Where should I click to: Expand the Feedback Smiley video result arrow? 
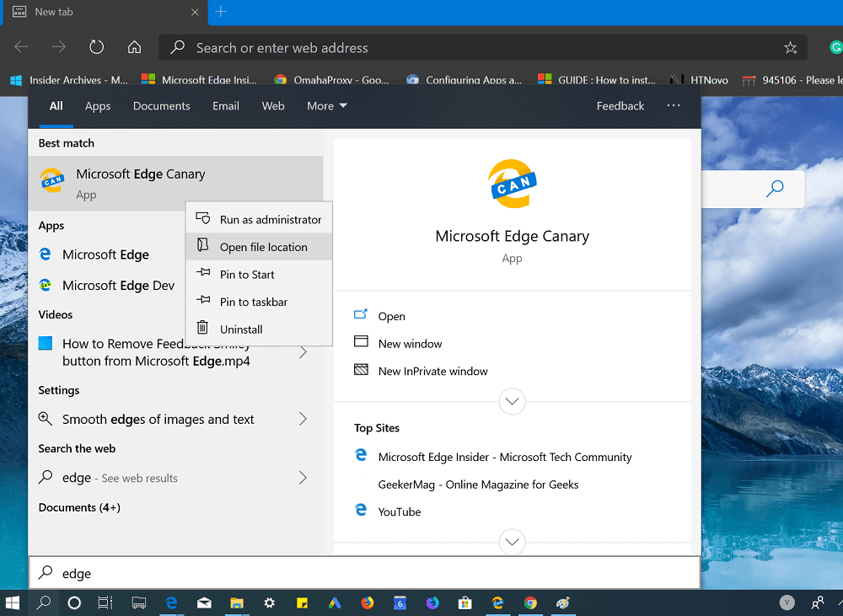click(303, 352)
